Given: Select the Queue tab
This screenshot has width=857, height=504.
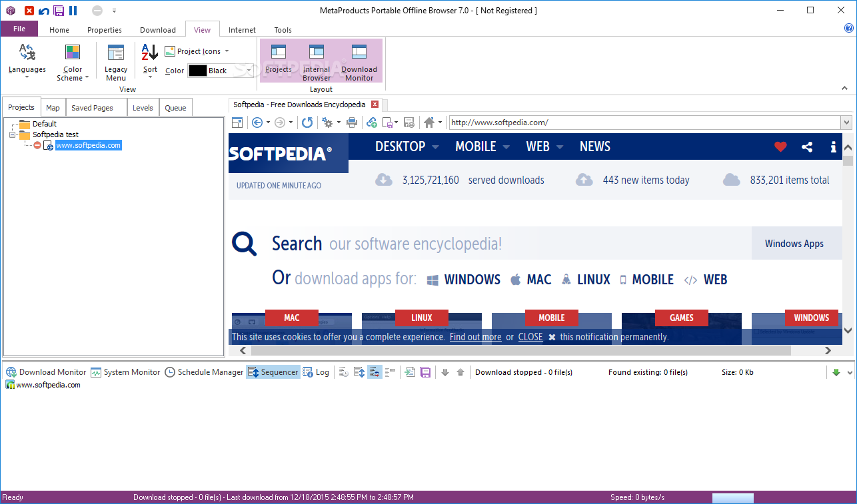Looking at the screenshot, I should (x=175, y=108).
